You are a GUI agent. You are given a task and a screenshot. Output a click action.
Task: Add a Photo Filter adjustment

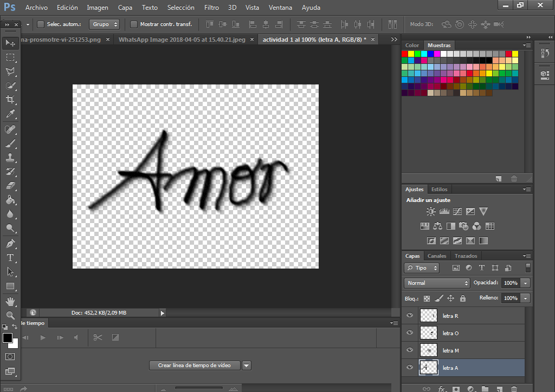click(x=464, y=226)
